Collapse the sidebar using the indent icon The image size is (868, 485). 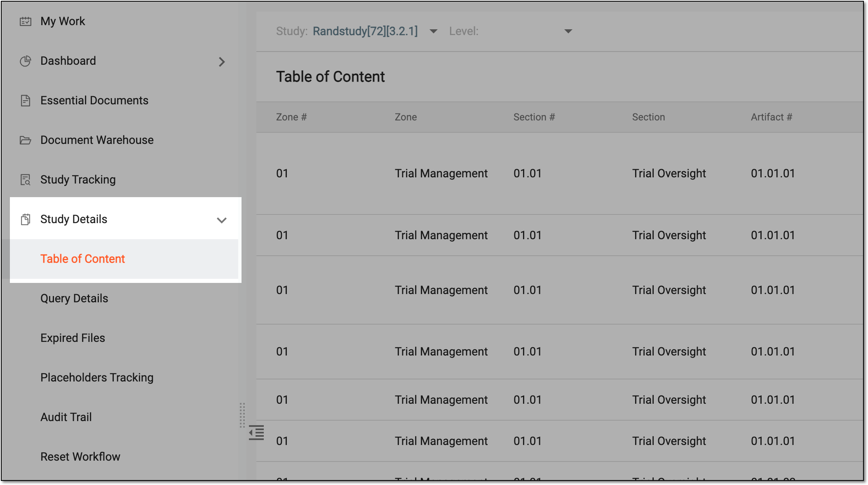(x=256, y=433)
